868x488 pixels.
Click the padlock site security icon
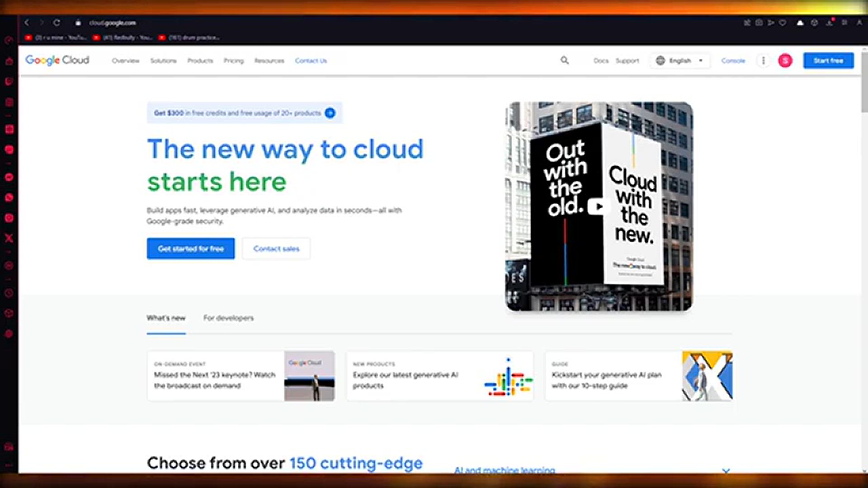(x=78, y=23)
